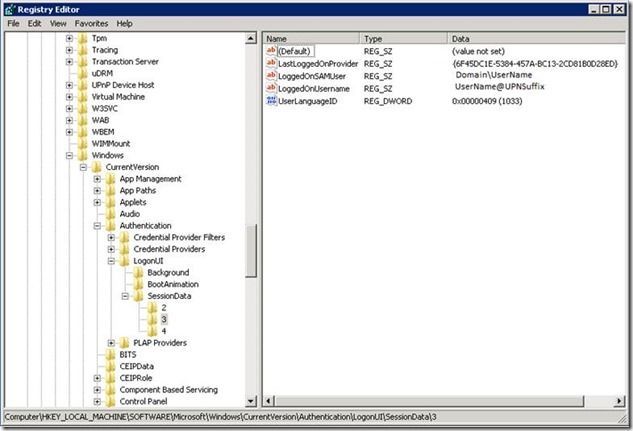Collapse the CurrentVersion key
The image size is (633, 431).
coord(83,167)
